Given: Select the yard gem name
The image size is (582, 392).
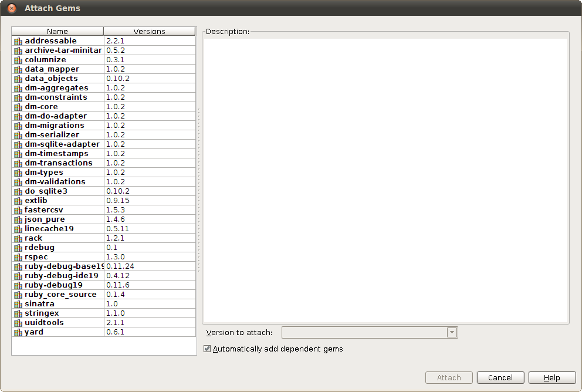Looking at the screenshot, I should pos(34,332).
